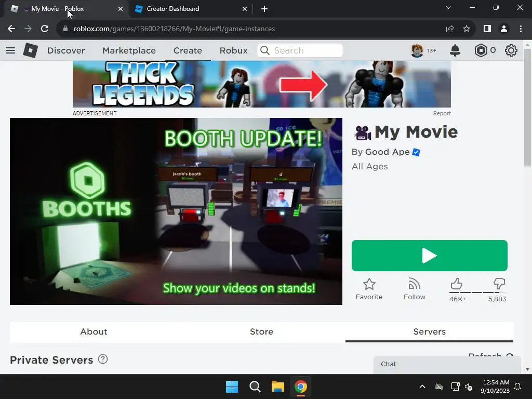
Task: Open the Chrome profile icon
Action: tap(504, 29)
